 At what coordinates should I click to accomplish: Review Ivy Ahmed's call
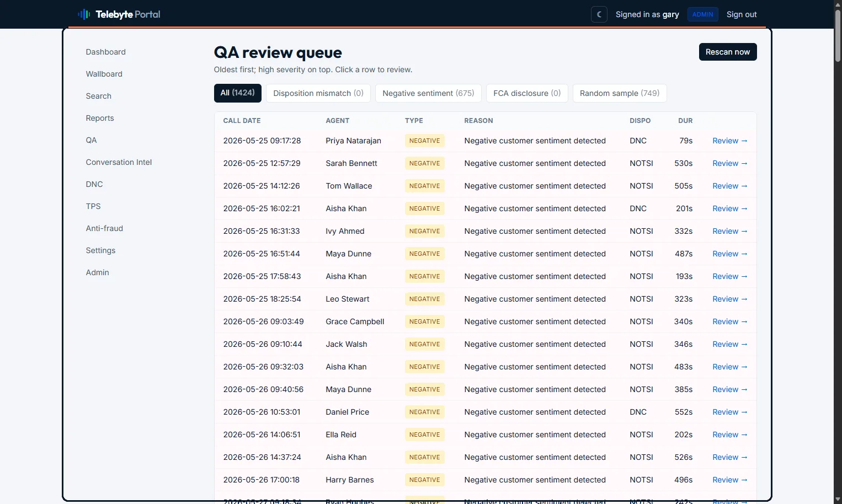(x=730, y=231)
